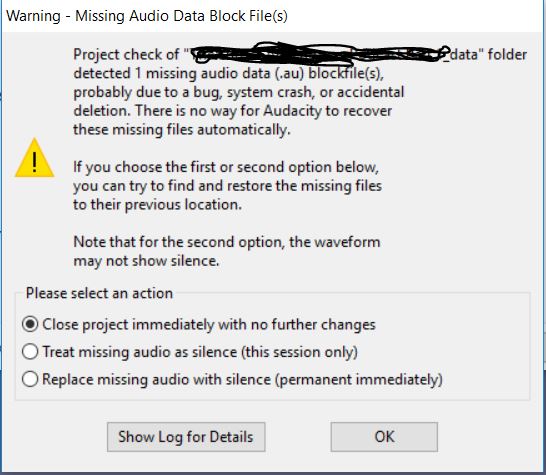Click the '(this session only)' option text
Screen dimensions: 546x475
299,352
